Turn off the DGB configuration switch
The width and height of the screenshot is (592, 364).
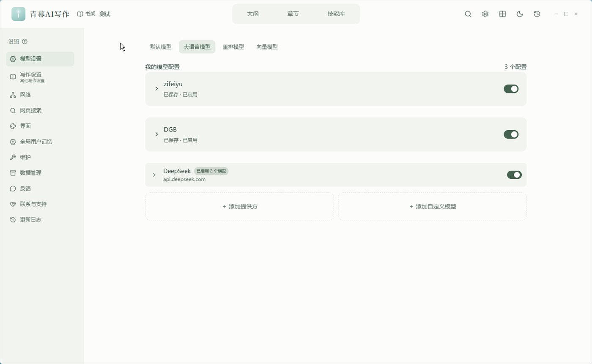(x=511, y=134)
